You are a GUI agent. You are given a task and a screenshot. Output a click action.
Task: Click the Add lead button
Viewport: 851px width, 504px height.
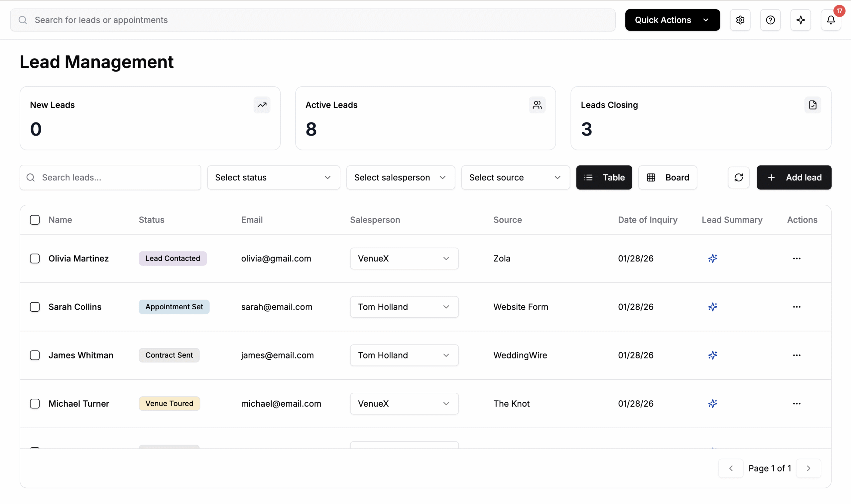(x=793, y=177)
